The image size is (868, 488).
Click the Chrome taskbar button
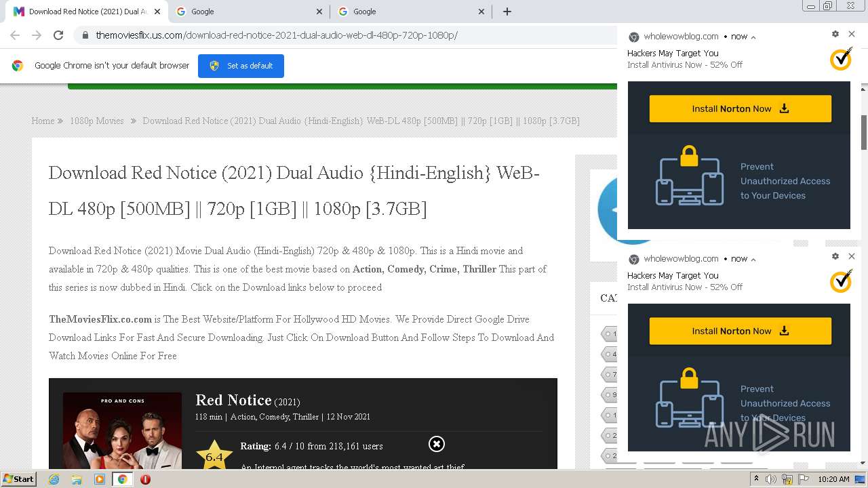pyautogui.click(x=122, y=479)
